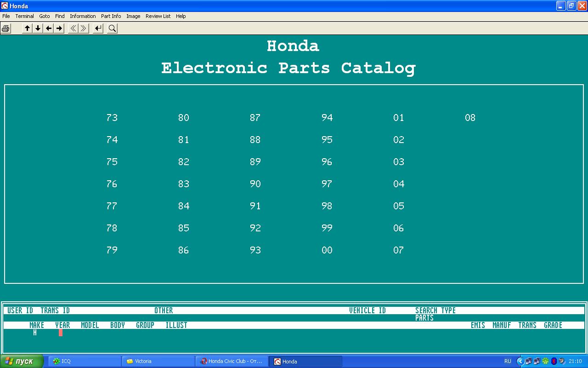This screenshot has height=368, width=588.
Task: Select model year 97
Action: [x=327, y=184]
